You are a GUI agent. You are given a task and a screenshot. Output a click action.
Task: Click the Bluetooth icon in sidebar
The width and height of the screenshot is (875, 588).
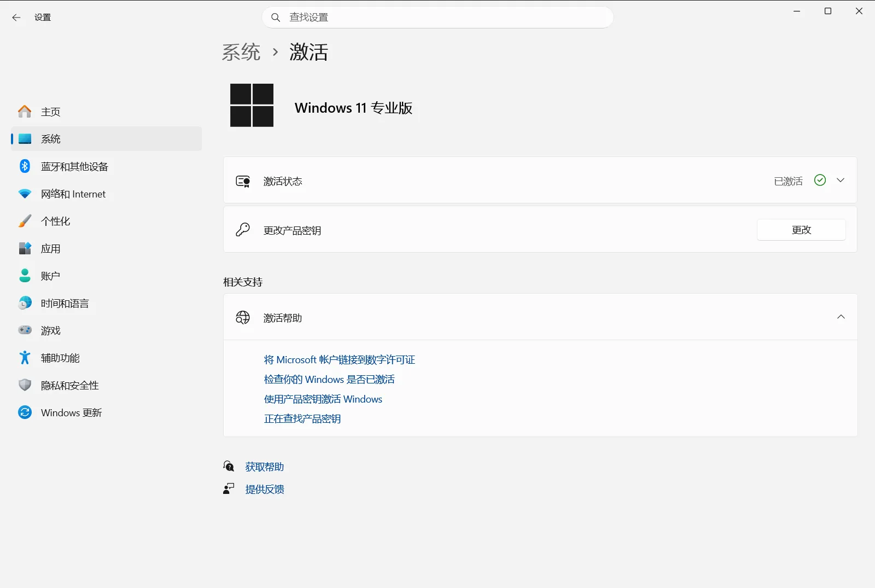click(25, 166)
